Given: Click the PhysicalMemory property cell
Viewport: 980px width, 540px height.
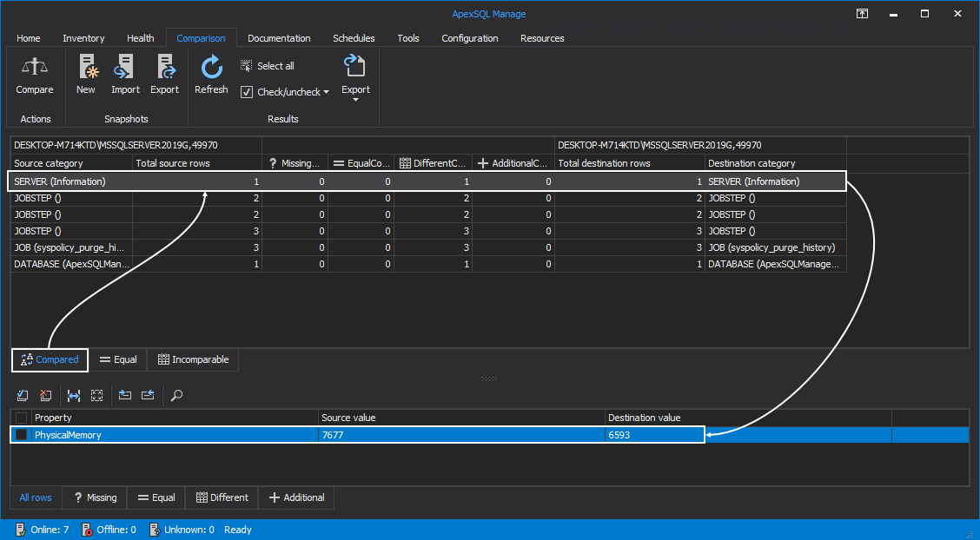Looking at the screenshot, I should tap(175, 434).
